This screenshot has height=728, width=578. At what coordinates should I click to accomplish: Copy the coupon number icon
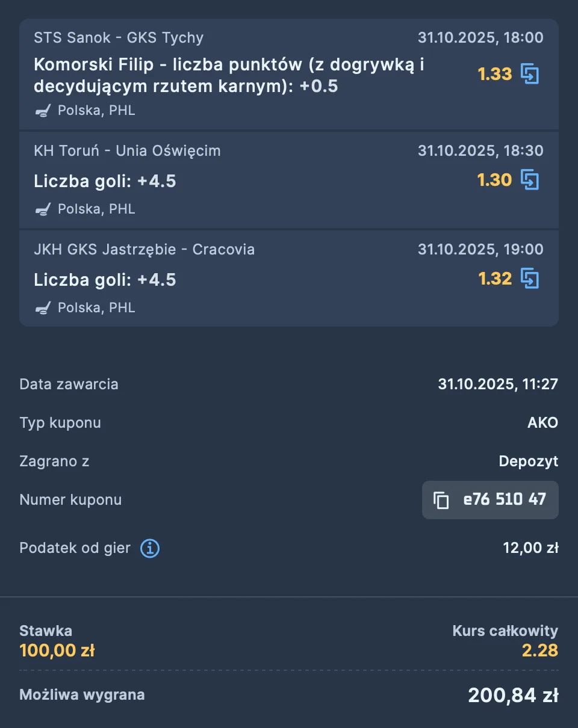pos(441,500)
